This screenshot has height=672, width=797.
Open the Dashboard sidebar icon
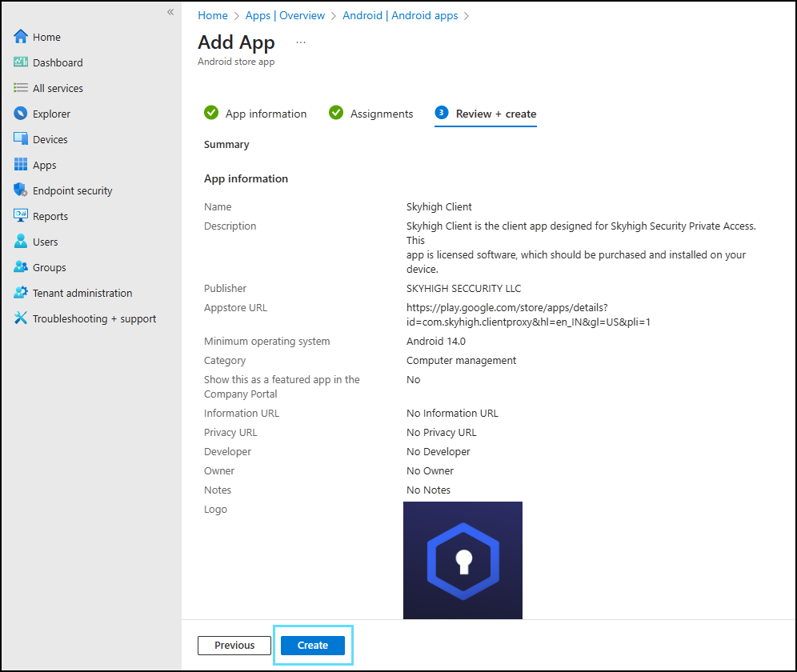(21, 62)
